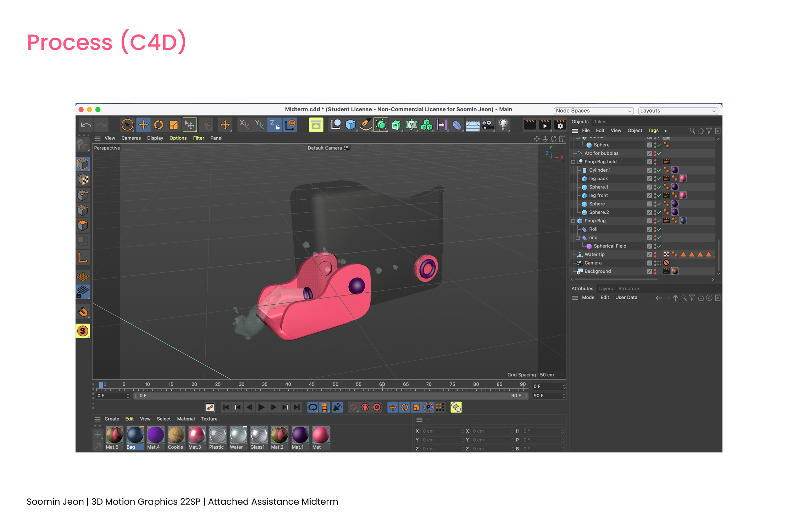Open the Layouts dropdown
798x532 pixels.
[x=678, y=111]
